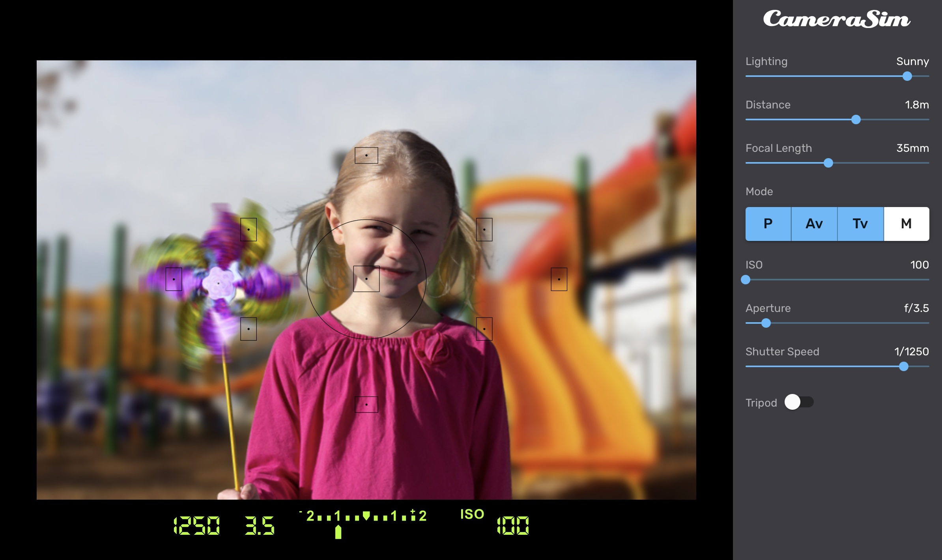The image size is (942, 560).
Task: Select the P shooting mode
Action: pos(768,224)
